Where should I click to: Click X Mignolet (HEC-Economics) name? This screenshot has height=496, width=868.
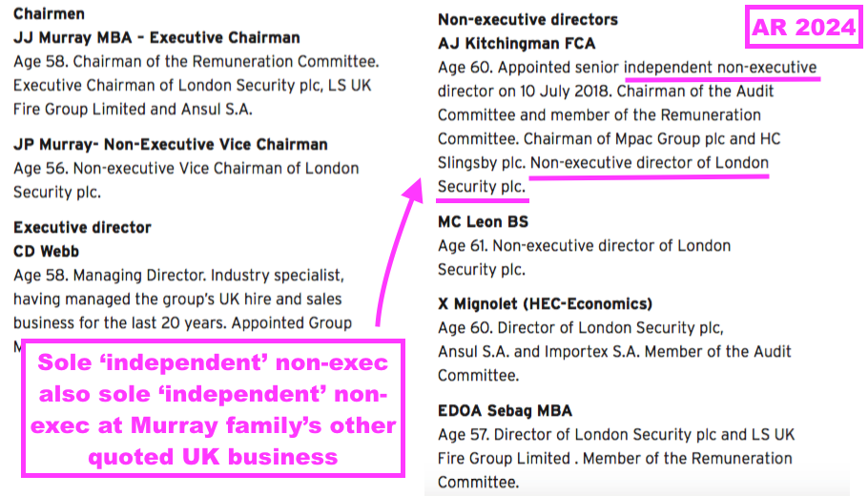point(545,304)
